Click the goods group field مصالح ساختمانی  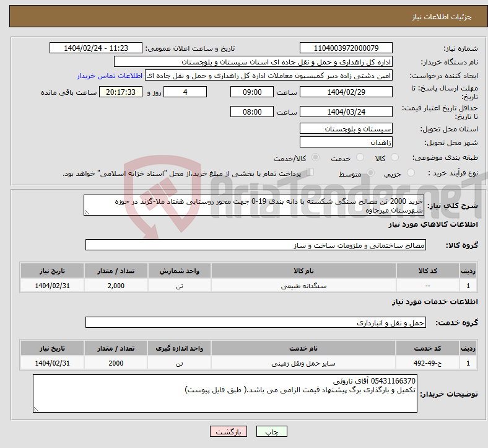[256, 245]
